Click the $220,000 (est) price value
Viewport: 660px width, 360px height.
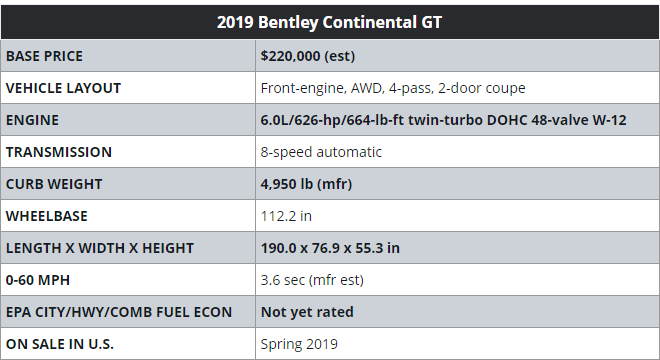308,56
